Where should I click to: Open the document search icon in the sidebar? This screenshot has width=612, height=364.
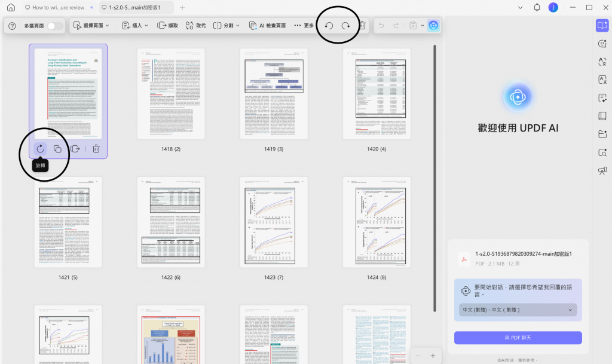coord(602,152)
